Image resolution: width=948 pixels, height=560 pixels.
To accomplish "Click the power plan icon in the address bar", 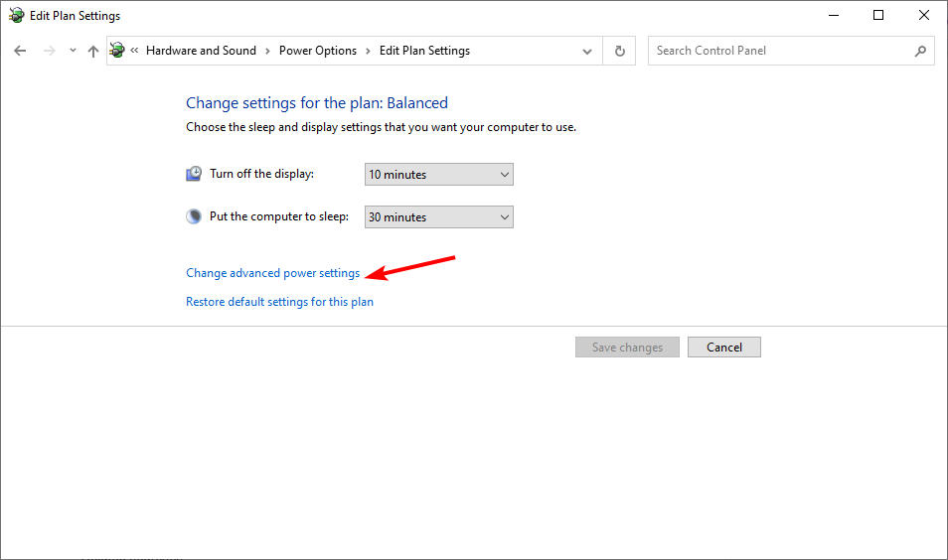I will tap(118, 51).
